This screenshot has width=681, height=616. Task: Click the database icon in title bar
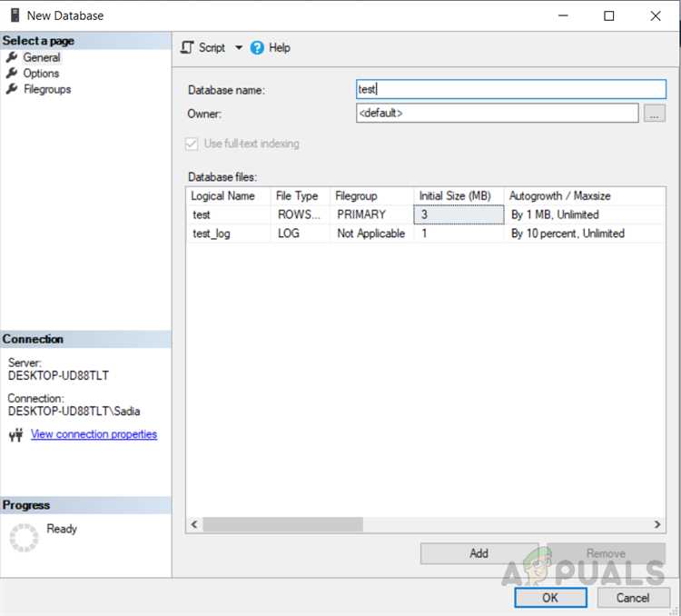pos(15,15)
